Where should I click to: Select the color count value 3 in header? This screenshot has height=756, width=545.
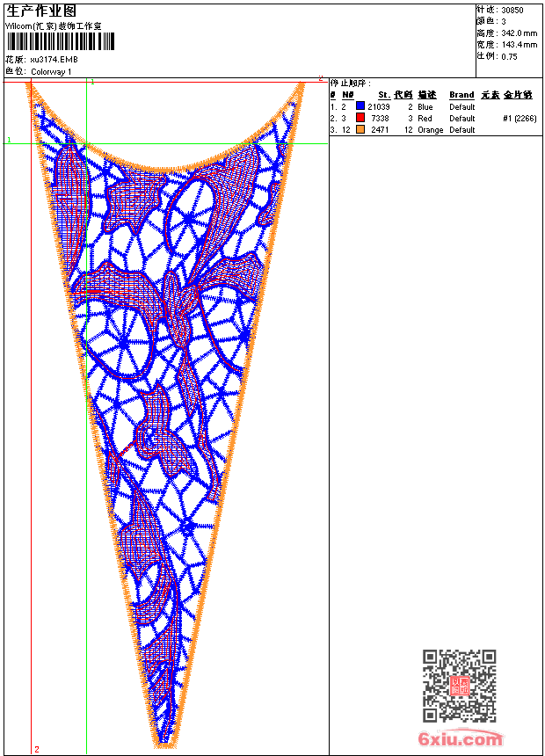[x=504, y=22]
